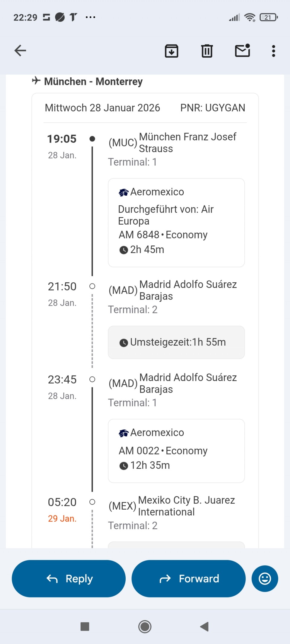Tap the back arrow
This screenshot has width=290, height=644.
coord(20,50)
